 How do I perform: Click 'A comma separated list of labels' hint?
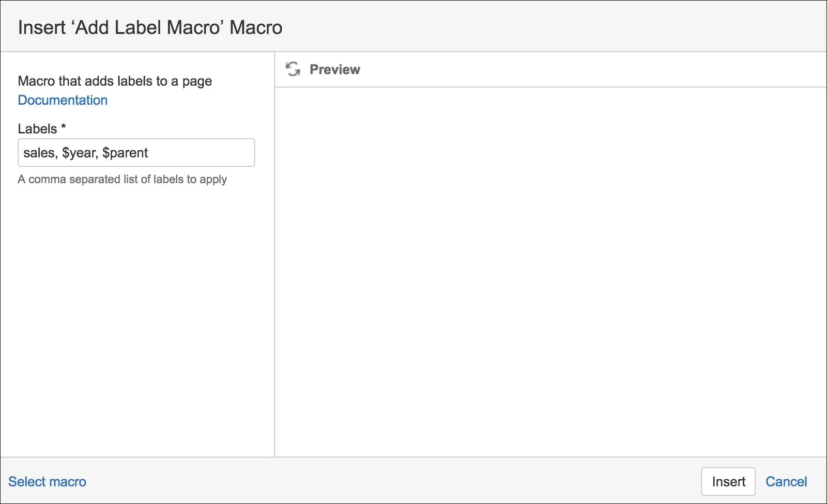click(x=122, y=179)
